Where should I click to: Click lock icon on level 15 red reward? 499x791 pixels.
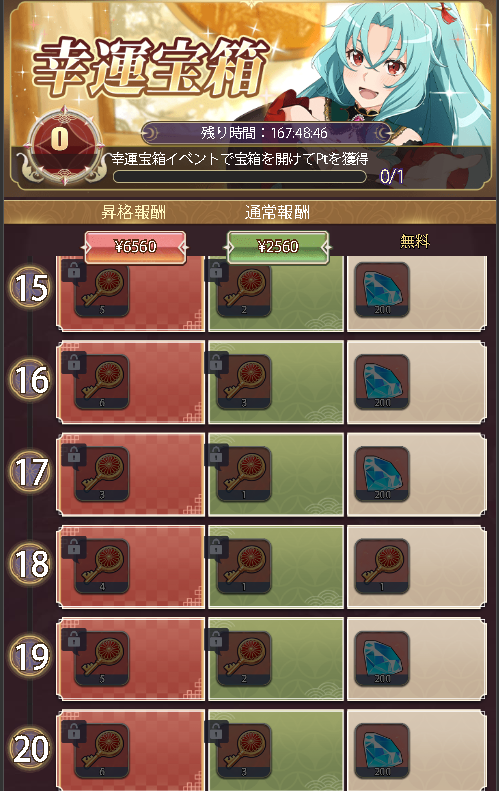click(74, 271)
